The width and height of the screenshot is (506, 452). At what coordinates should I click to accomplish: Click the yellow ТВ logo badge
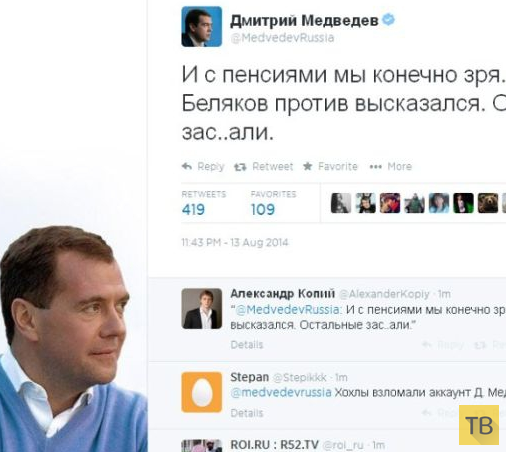(x=479, y=425)
